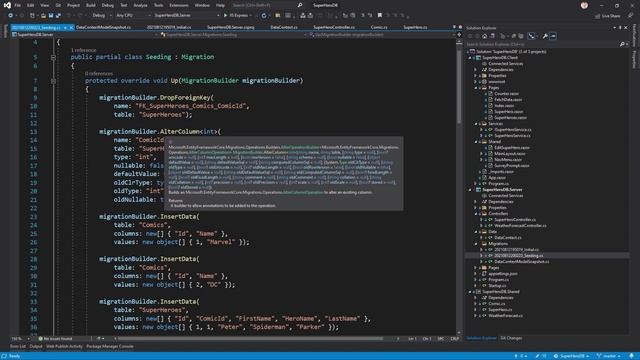Open the File menu
This screenshot has height=360, width=640.
(18, 5)
